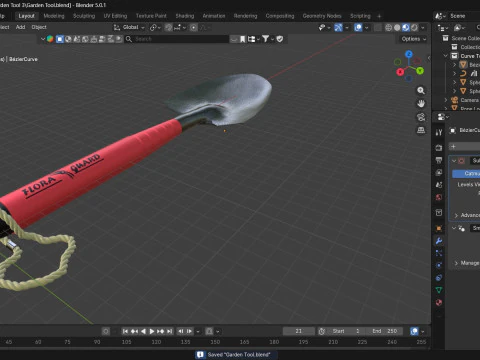Open the Physics properties tab
480x360 pixels.
[439, 265]
